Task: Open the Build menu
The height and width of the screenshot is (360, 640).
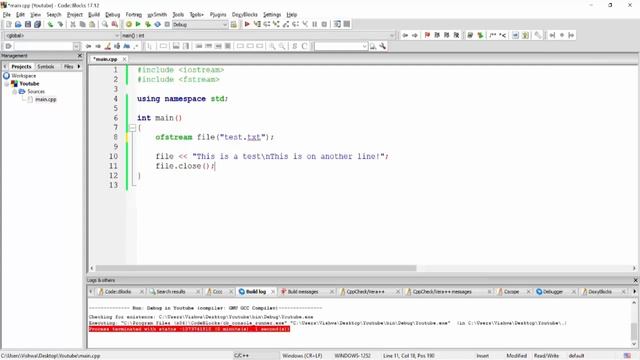Action: point(94,14)
